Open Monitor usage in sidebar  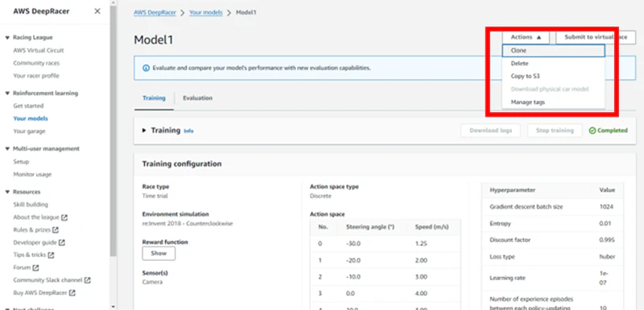[32, 175]
